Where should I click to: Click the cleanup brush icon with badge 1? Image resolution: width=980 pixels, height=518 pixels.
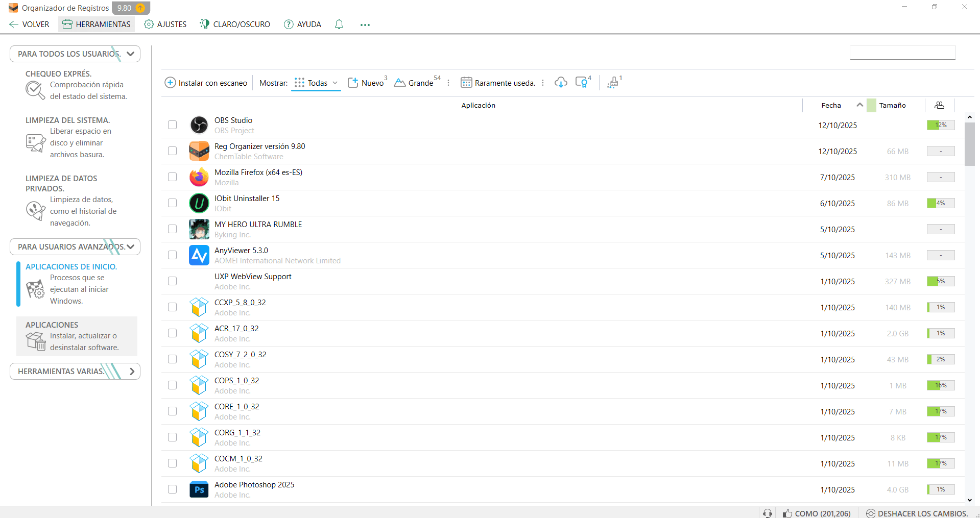(613, 82)
